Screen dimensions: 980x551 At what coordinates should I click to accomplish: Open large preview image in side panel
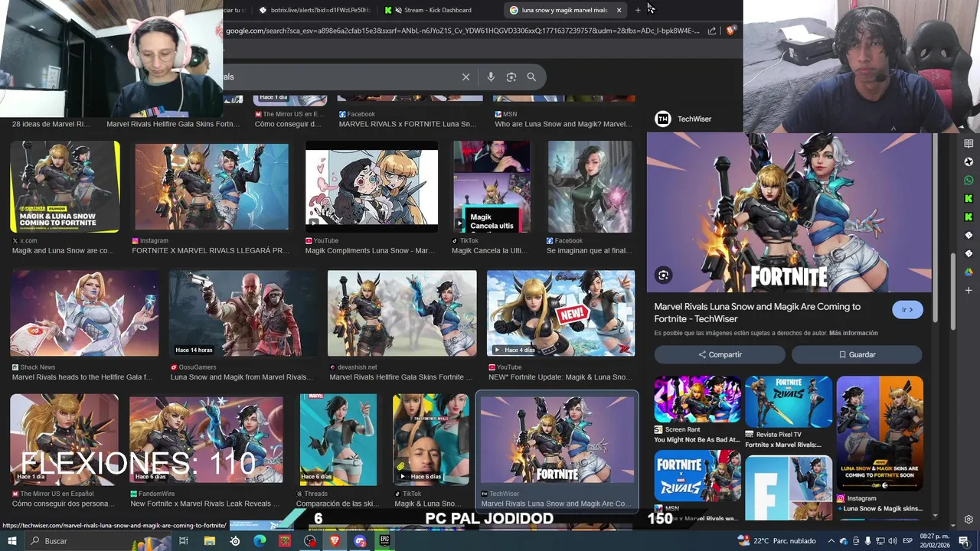pyautogui.click(x=789, y=213)
